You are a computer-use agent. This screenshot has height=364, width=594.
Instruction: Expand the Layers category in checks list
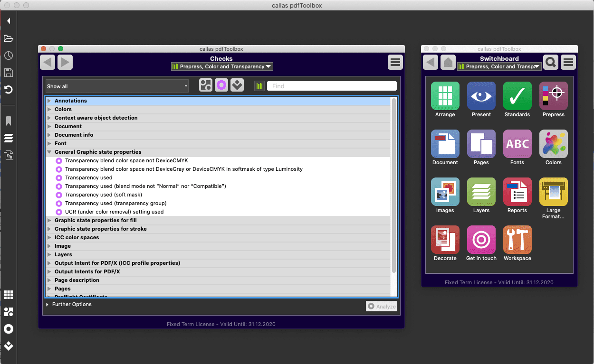pyautogui.click(x=49, y=254)
